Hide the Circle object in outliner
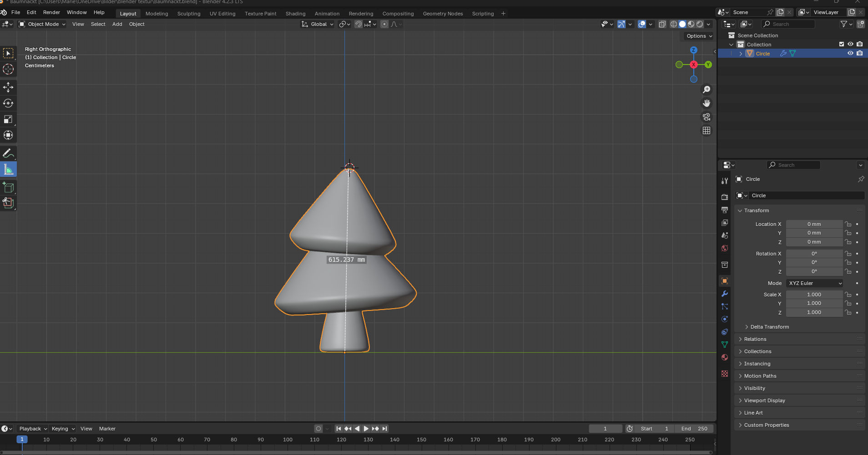868x455 pixels. 850,53
